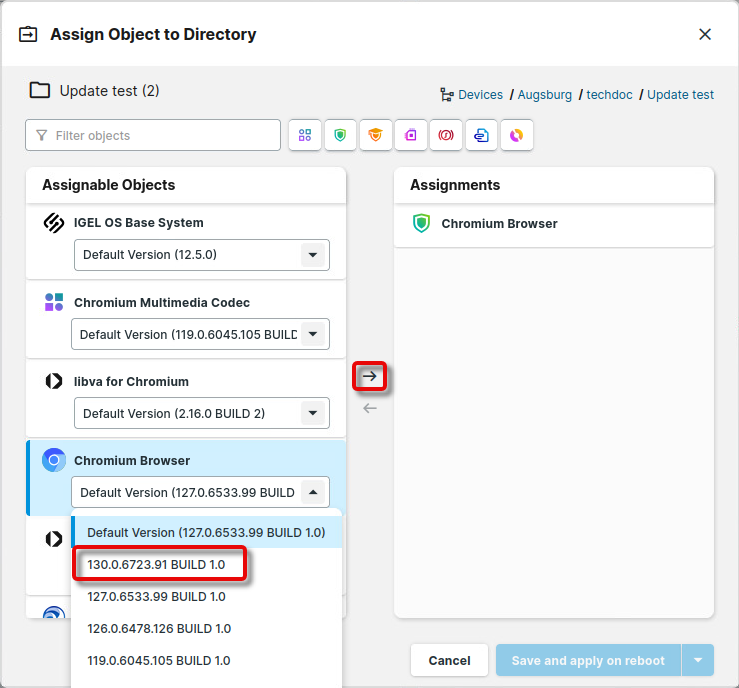This screenshot has height=688, width=739.
Task: Click the right arrow to assign object
Action: pos(370,376)
